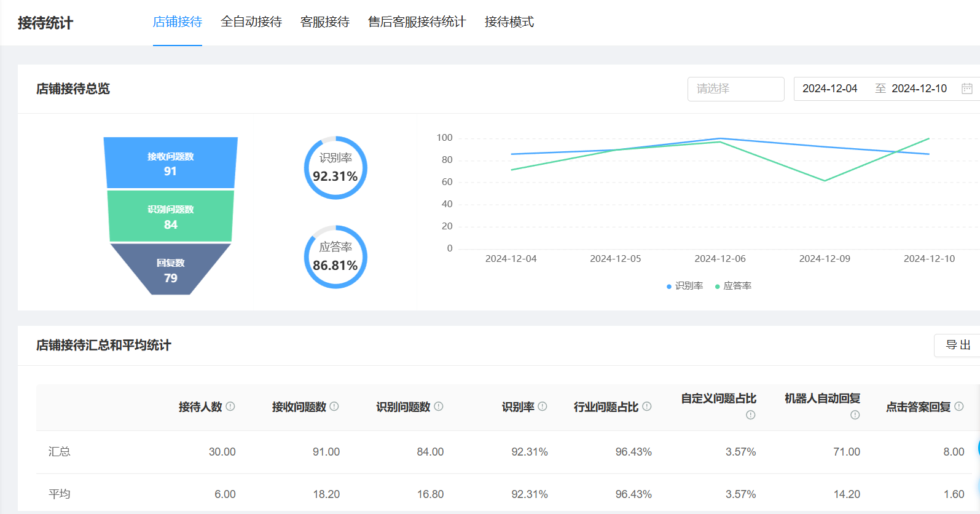Click info icon under 机器人自动回复 header
Viewport: 980px width, 514px height.
point(855,415)
